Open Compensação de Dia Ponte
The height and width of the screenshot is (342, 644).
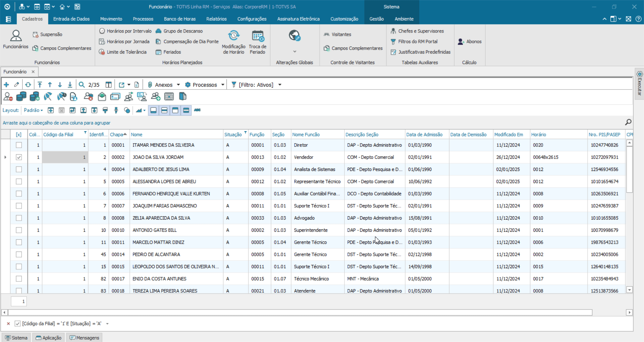[187, 42]
